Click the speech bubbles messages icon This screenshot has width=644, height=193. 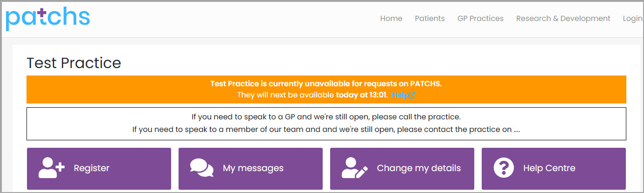click(x=202, y=168)
